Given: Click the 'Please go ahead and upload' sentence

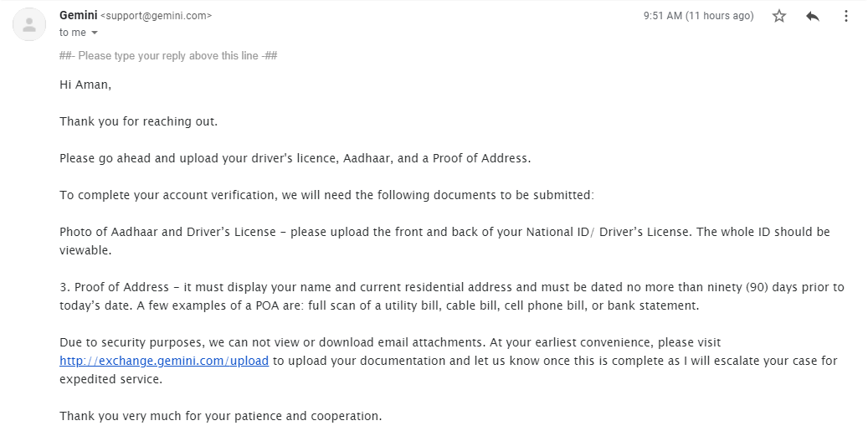Looking at the screenshot, I should tap(295, 158).
